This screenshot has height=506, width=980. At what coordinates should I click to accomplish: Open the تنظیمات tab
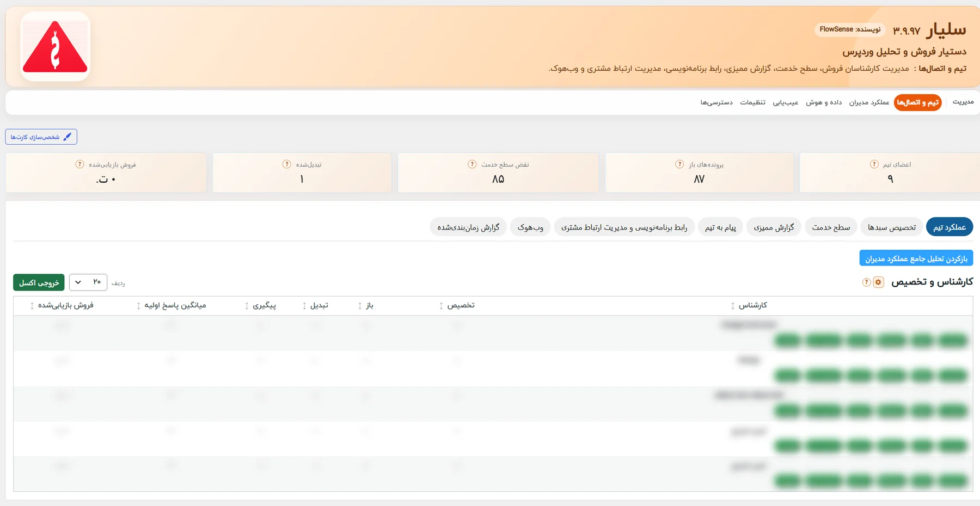tap(752, 102)
